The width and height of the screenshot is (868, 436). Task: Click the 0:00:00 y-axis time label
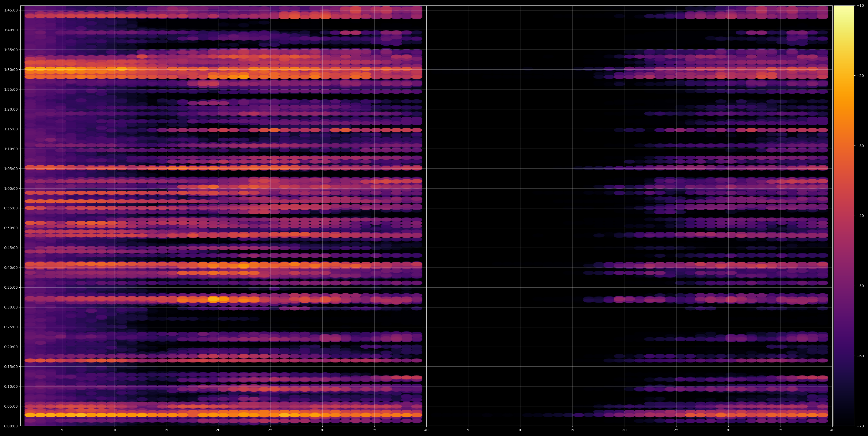click(11, 426)
